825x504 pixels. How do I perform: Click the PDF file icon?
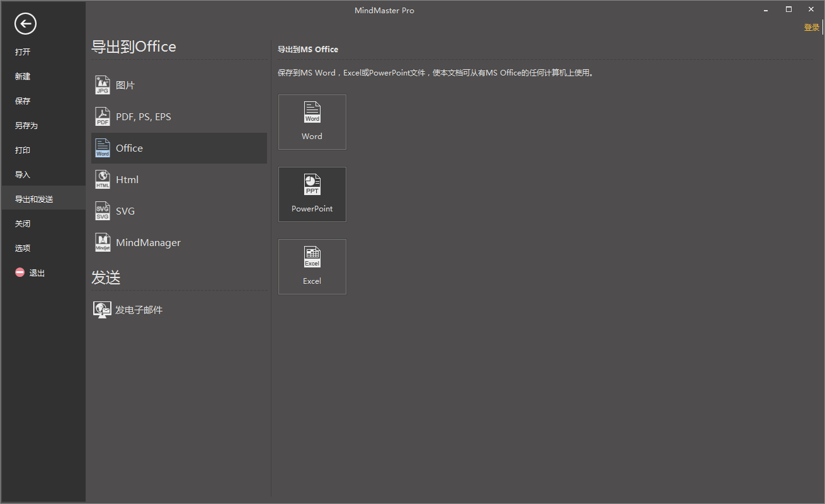point(102,116)
